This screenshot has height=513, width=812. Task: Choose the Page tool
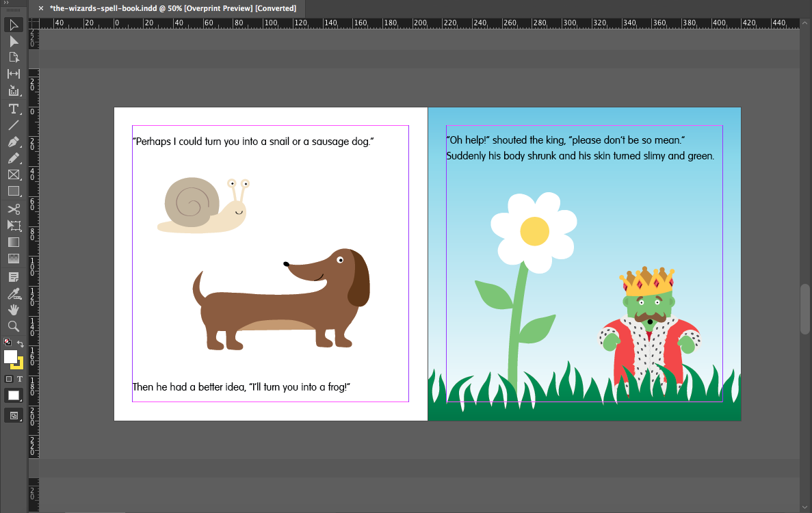(14, 57)
